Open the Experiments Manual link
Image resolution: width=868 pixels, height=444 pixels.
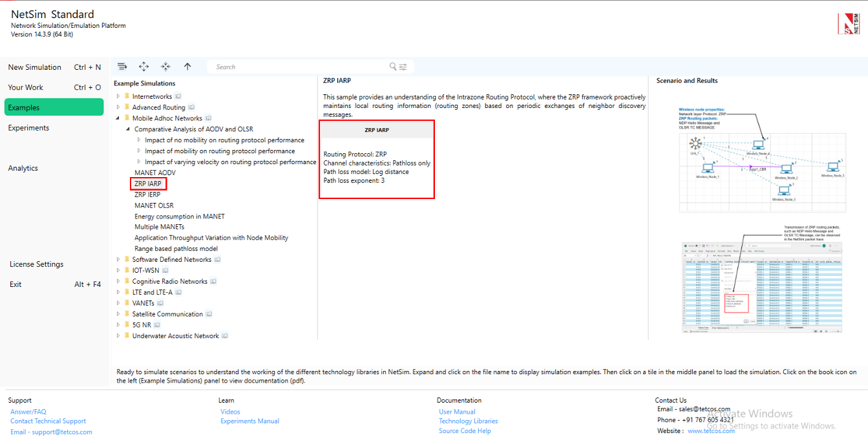[x=249, y=421]
